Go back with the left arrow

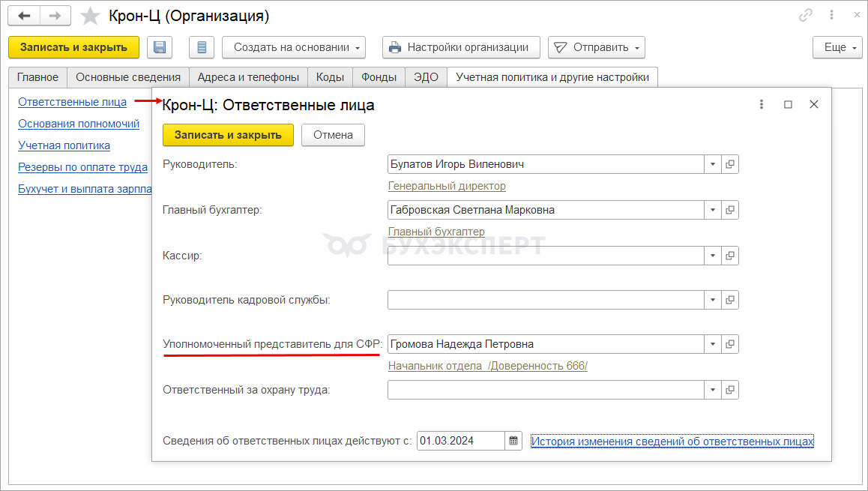[x=24, y=16]
